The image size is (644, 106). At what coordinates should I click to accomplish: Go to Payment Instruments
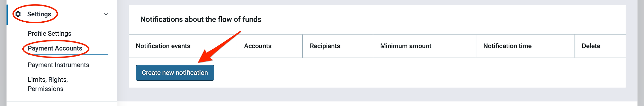coord(58,65)
